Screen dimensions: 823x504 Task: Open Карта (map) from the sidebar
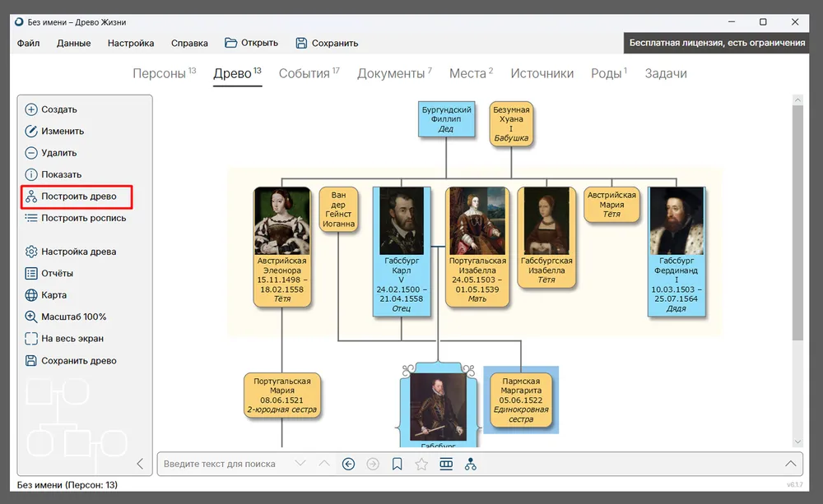pos(53,295)
